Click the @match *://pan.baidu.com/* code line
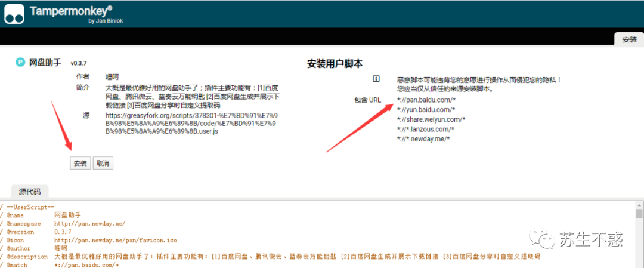This screenshot has height=268, width=644. pyautogui.click(x=60, y=265)
